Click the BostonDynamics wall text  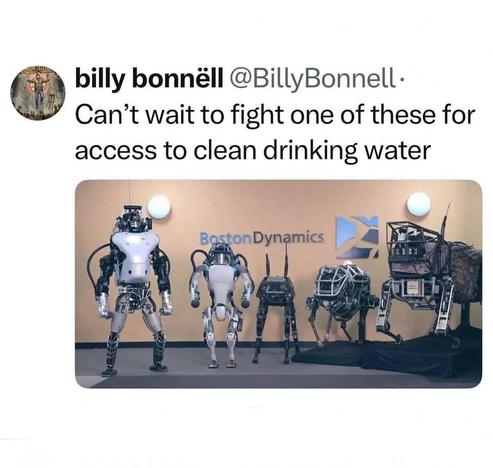click(x=261, y=238)
